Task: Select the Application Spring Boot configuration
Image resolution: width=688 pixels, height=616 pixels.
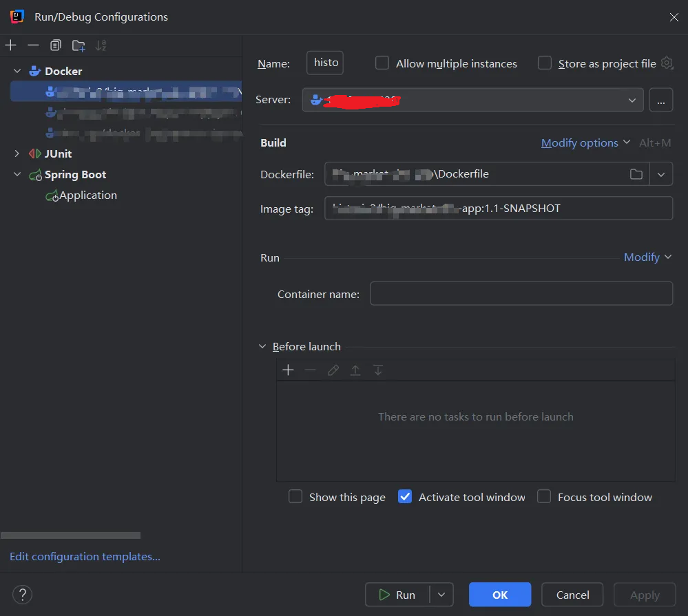Action: coord(87,195)
